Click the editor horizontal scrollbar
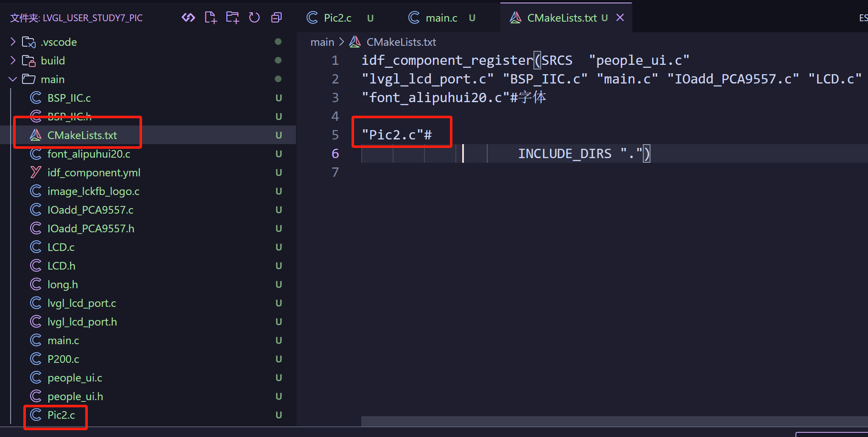 click(594, 421)
